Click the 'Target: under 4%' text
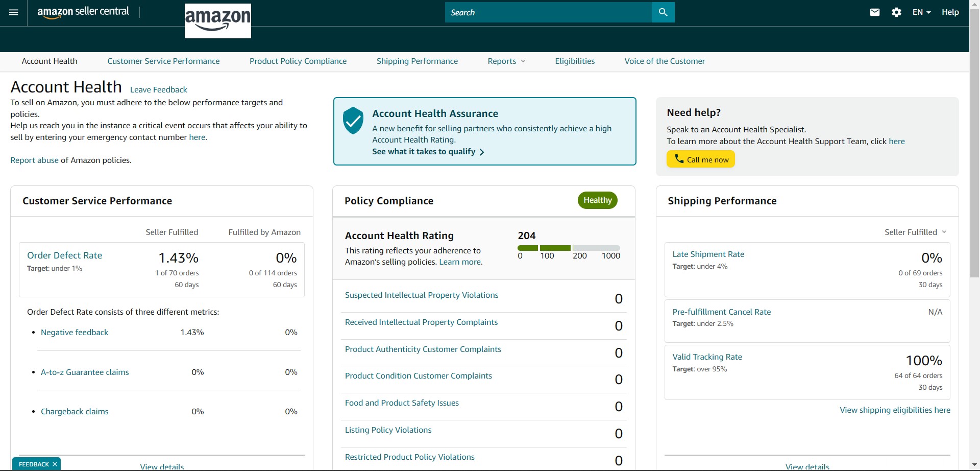 pos(700,267)
